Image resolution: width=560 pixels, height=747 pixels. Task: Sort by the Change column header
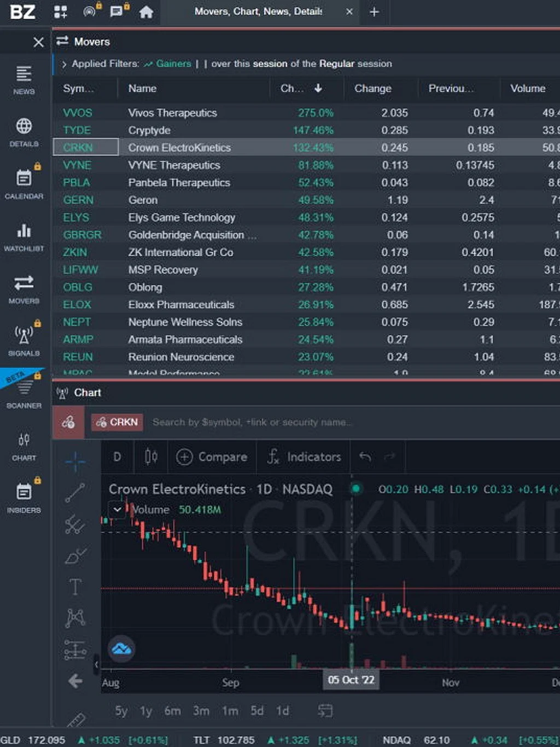coord(373,89)
